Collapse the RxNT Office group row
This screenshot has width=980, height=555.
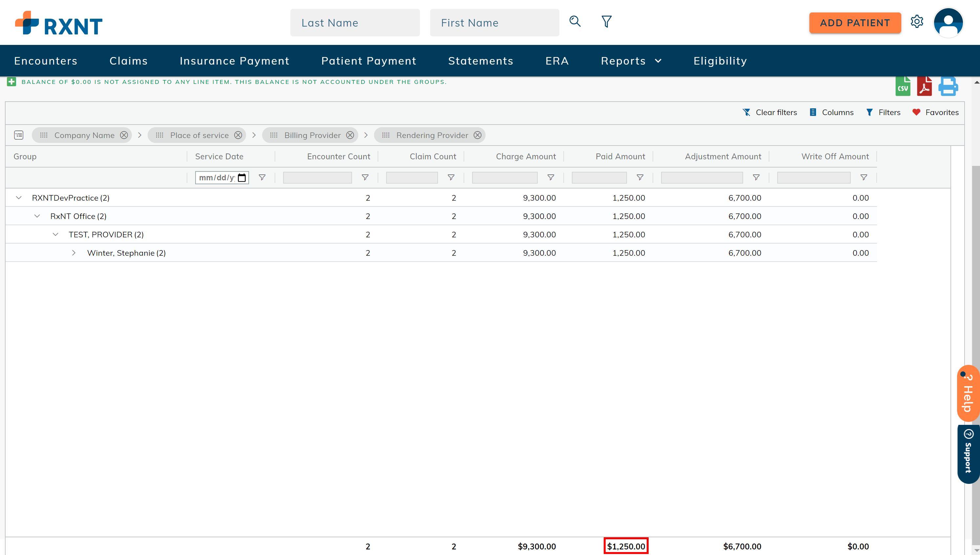pyautogui.click(x=37, y=216)
